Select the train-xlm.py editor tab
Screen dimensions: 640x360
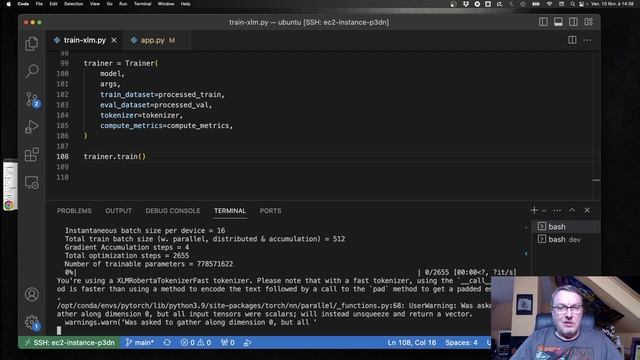[84, 40]
